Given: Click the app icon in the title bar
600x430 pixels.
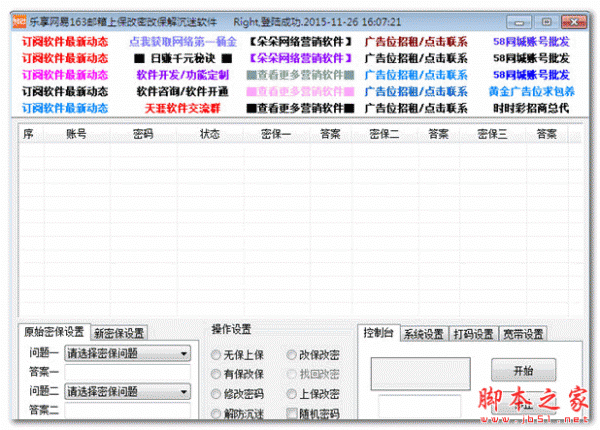Looking at the screenshot, I should coord(19,22).
